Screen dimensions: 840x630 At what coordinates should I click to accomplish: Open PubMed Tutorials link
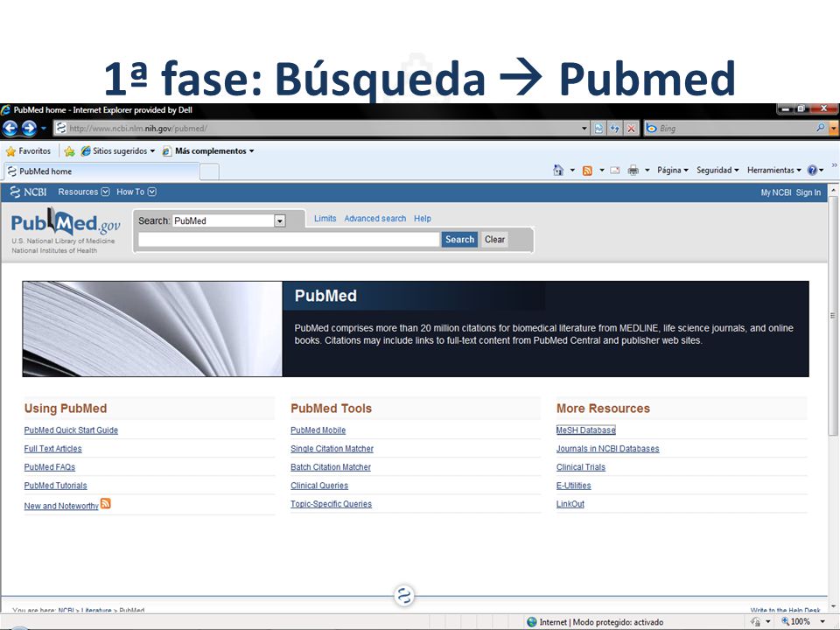pyautogui.click(x=55, y=486)
